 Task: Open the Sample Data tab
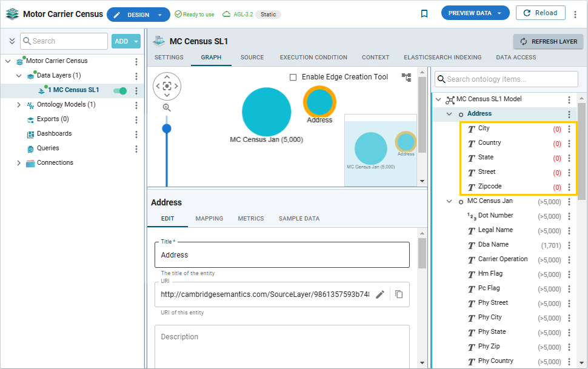click(x=299, y=219)
